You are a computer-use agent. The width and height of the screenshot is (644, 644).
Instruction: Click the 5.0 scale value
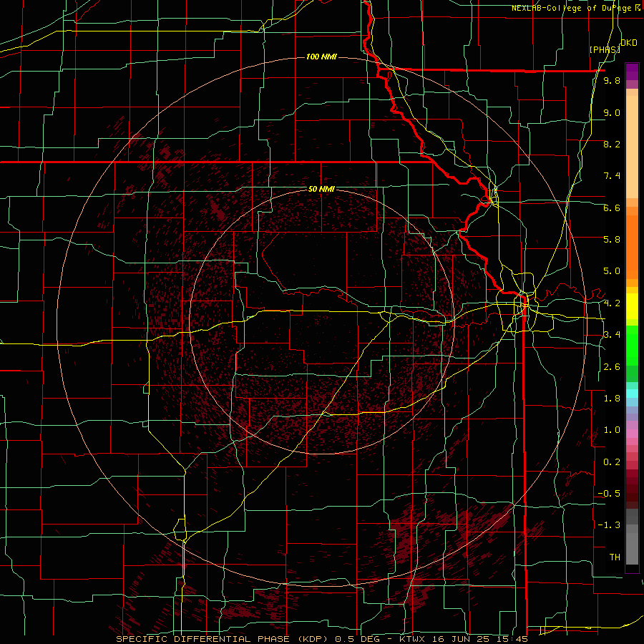click(612, 271)
